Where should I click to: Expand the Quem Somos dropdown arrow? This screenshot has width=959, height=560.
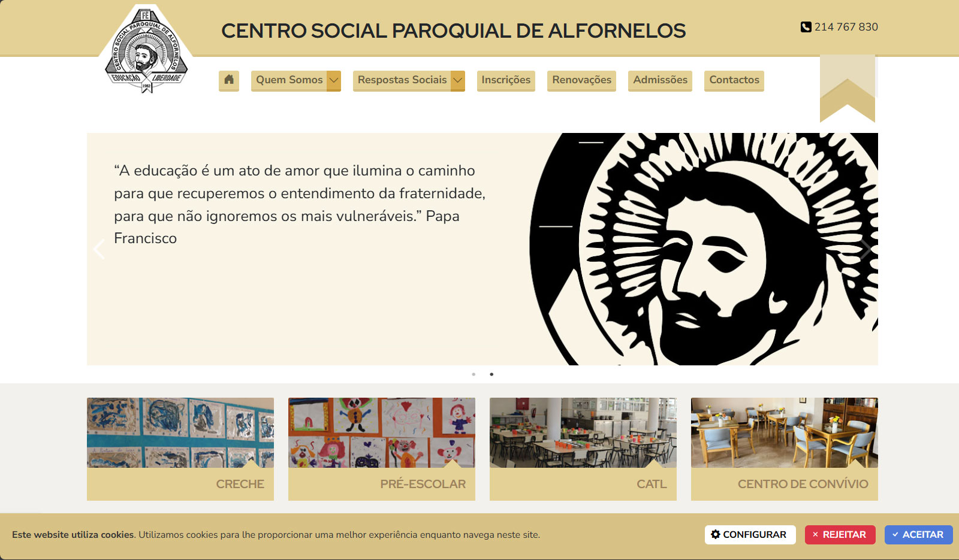pyautogui.click(x=334, y=80)
